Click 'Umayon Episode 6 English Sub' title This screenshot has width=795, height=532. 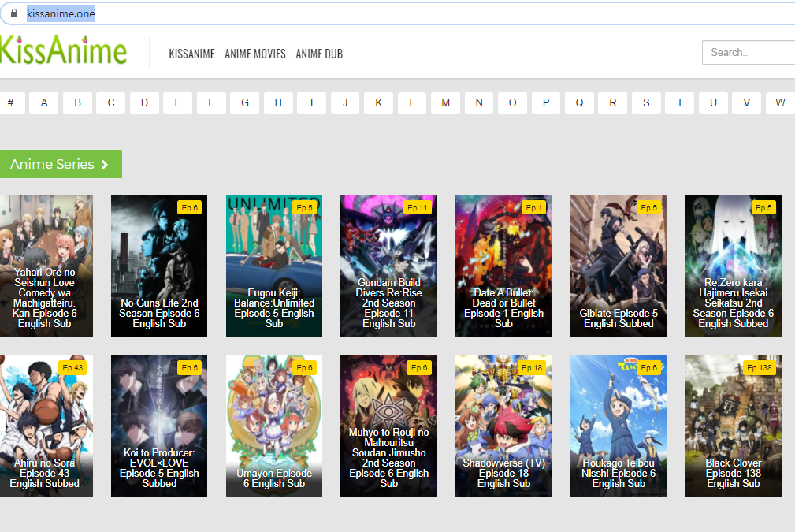coord(274,478)
